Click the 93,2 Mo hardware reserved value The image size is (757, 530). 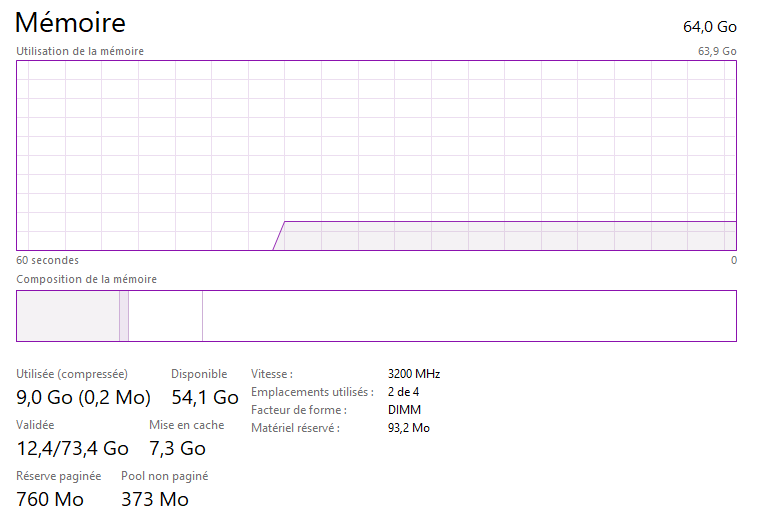pos(409,428)
